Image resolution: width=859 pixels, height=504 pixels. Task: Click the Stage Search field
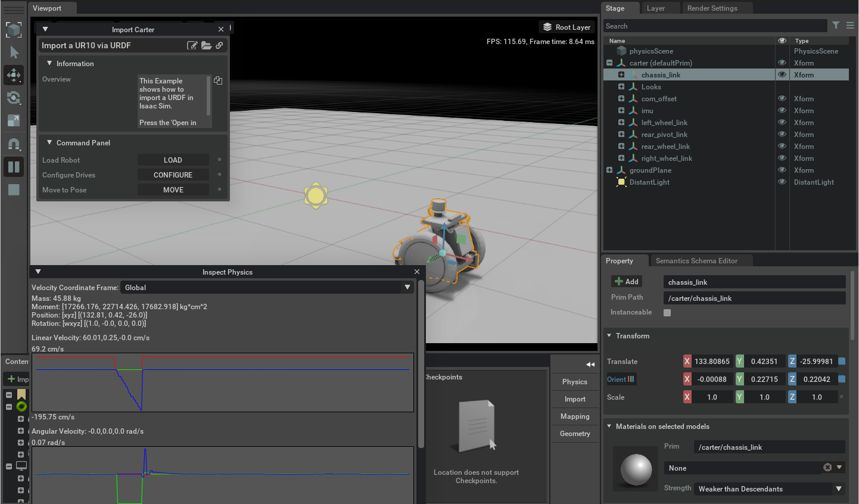[x=715, y=26]
